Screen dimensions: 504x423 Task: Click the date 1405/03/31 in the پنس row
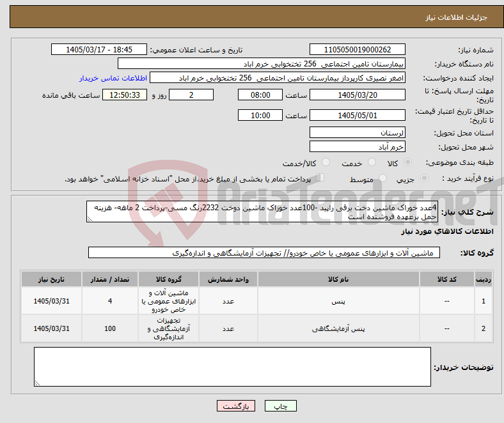[51, 301]
